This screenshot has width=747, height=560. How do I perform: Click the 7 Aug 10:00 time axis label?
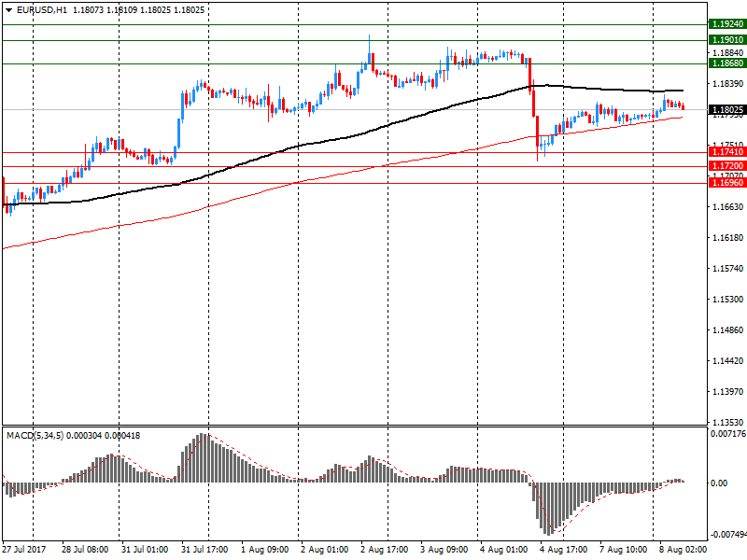click(x=623, y=550)
